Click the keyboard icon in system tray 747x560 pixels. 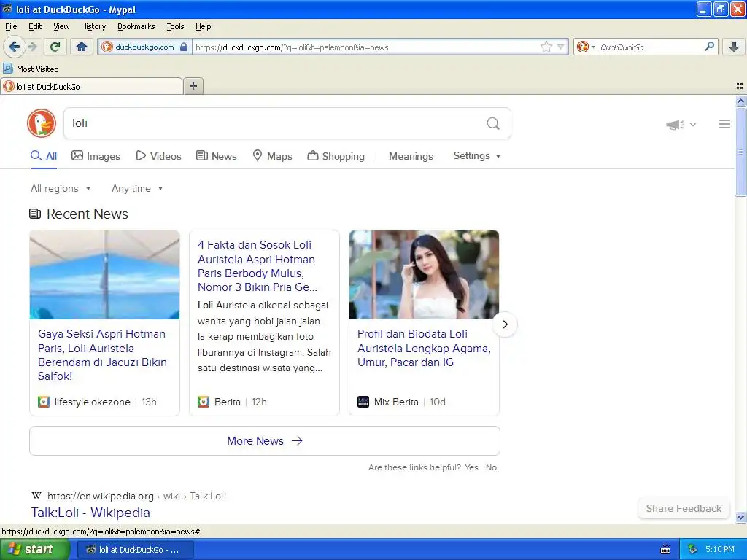tap(665, 550)
